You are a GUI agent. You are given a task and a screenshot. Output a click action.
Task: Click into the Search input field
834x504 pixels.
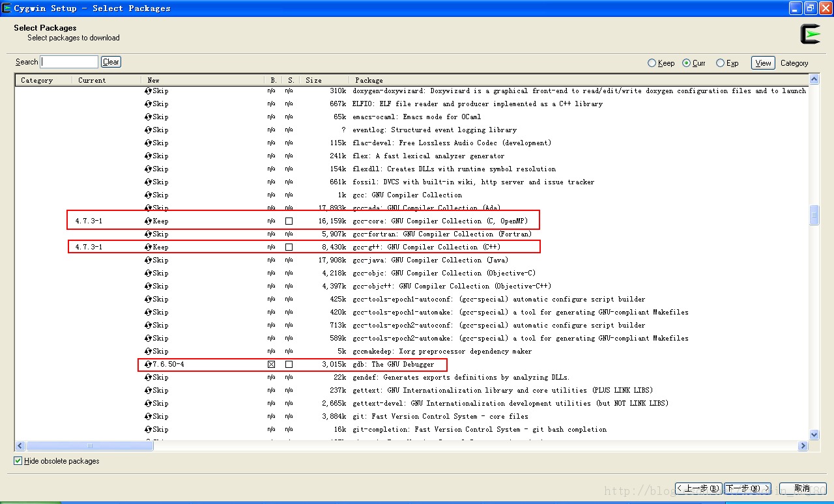69,62
